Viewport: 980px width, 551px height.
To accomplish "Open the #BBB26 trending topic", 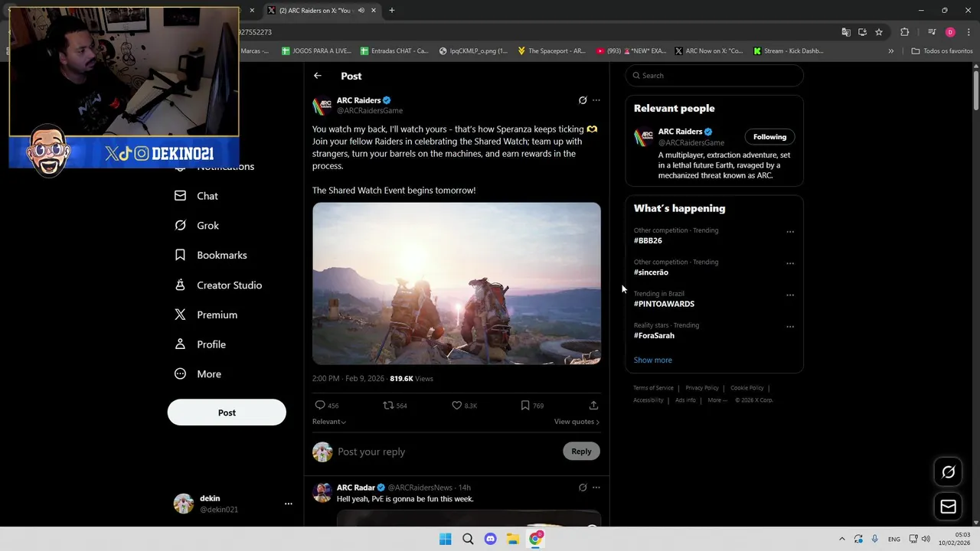I will (x=648, y=240).
